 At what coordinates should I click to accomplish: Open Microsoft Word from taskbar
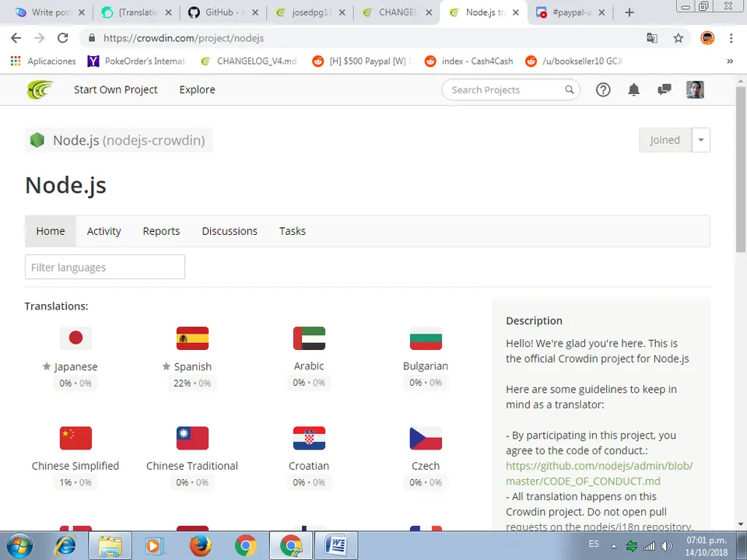click(x=336, y=546)
